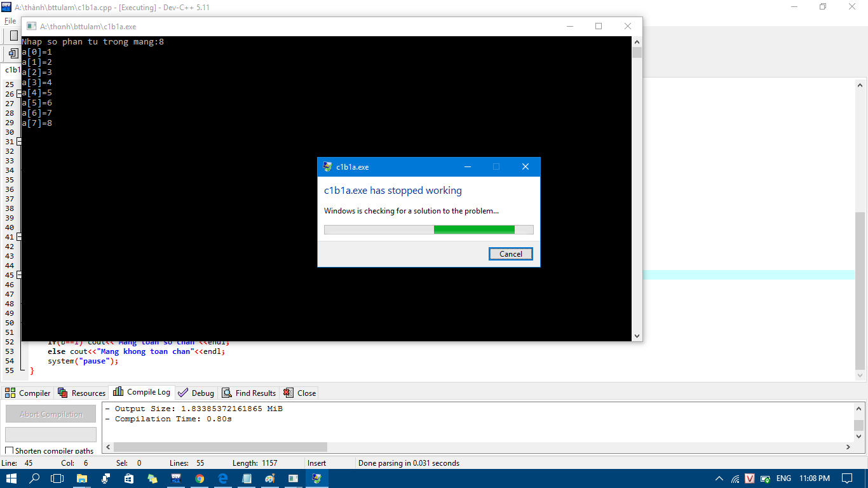Open the Paint app taskbar icon
The image size is (868, 488).
pyautogui.click(x=269, y=478)
